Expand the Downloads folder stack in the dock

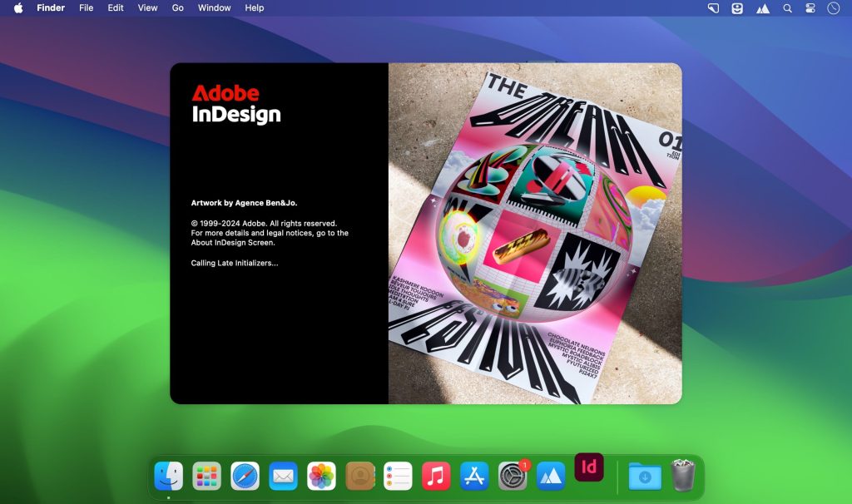(645, 477)
